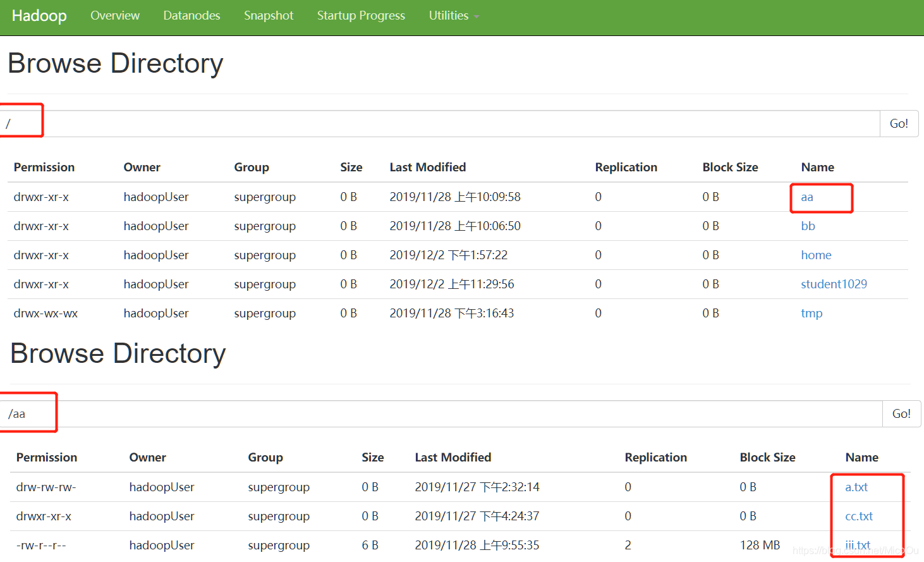
Task: Select the timestamp "2019/12/2 上午11:29:56"
Action: (452, 284)
